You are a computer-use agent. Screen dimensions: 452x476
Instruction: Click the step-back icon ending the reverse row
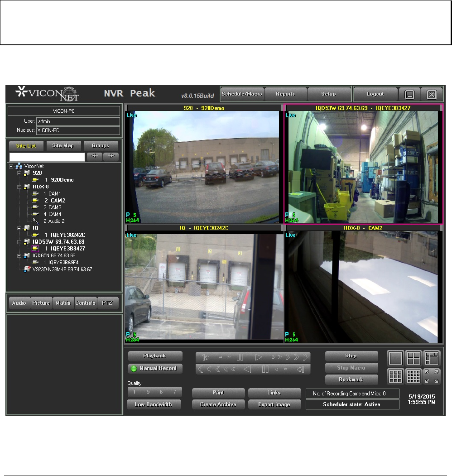[x=301, y=370]
